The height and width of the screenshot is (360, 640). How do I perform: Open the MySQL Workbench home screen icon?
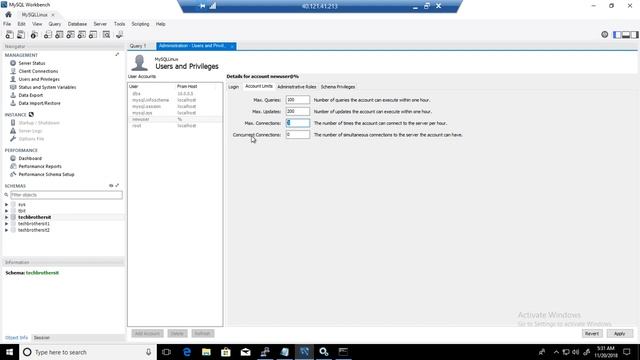[8, 15]
